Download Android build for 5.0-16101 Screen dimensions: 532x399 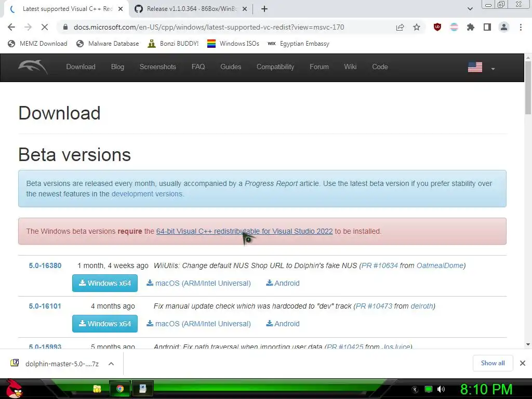click(x=283, y=324)
